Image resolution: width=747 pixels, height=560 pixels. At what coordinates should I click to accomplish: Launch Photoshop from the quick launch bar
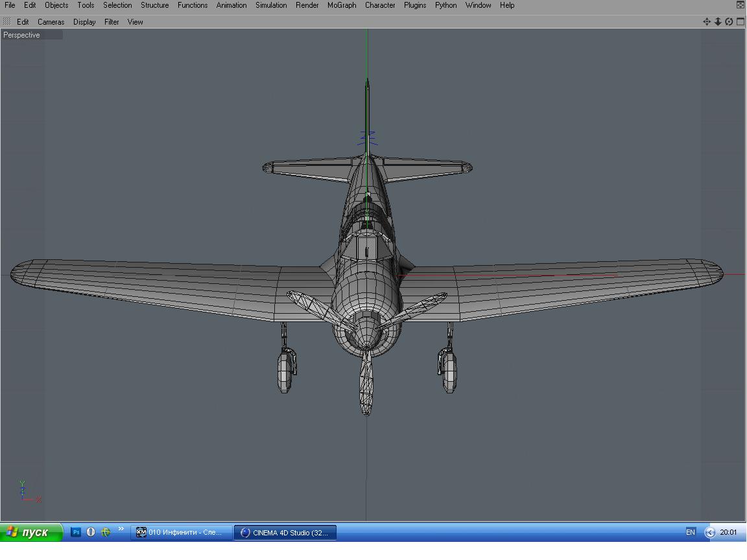(76, 532)
